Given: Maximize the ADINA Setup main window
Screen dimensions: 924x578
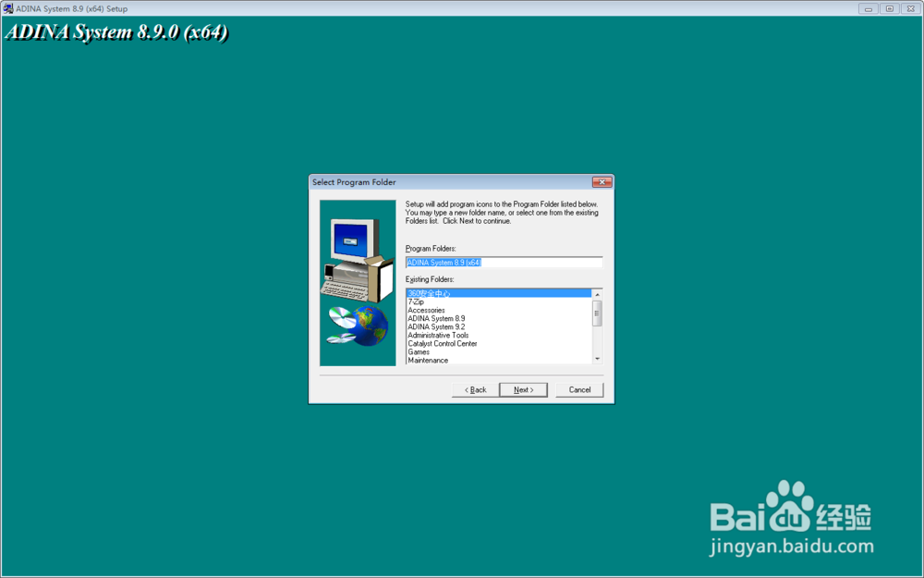Looking at the screenshot, I should pos(889,9).
